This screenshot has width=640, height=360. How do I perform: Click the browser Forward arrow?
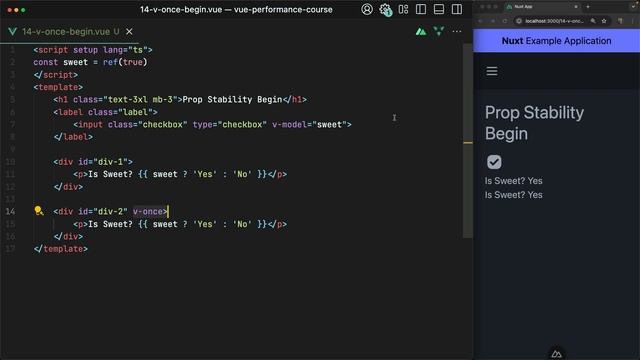tap(493, 21)
